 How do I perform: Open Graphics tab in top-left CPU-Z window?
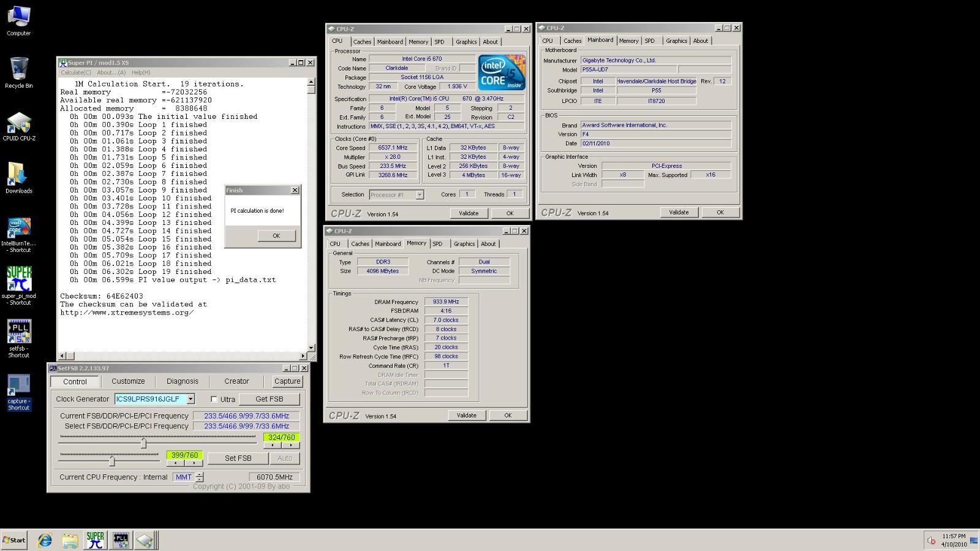coord(466,42)
